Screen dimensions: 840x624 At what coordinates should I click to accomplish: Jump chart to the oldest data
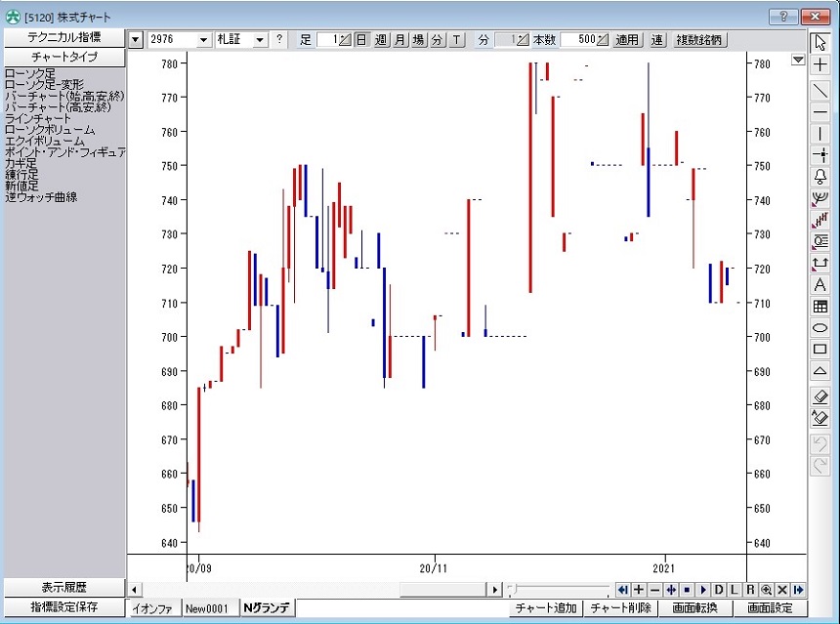coord(622,590)
